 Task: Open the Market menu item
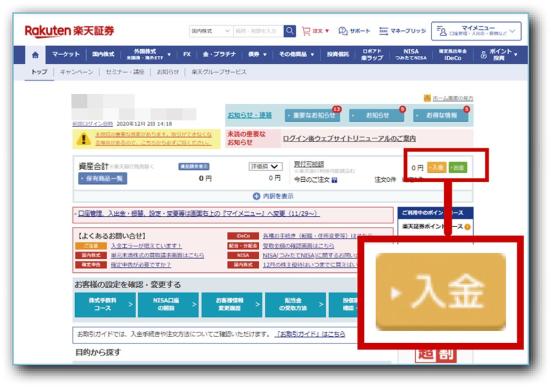[x=66, y=54]
